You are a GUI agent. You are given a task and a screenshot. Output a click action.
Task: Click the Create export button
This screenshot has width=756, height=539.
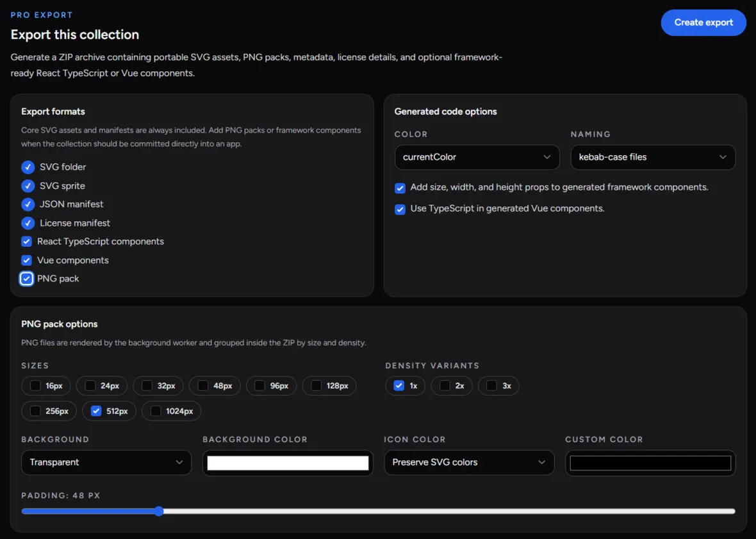point(703,22)
